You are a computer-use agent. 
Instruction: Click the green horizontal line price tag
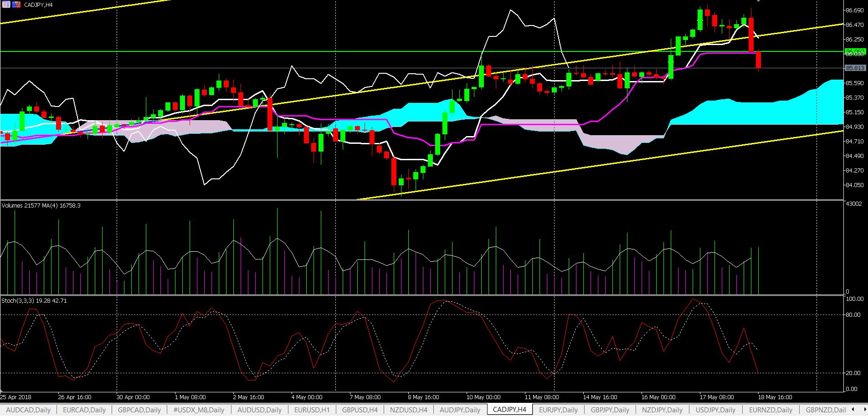855,51
